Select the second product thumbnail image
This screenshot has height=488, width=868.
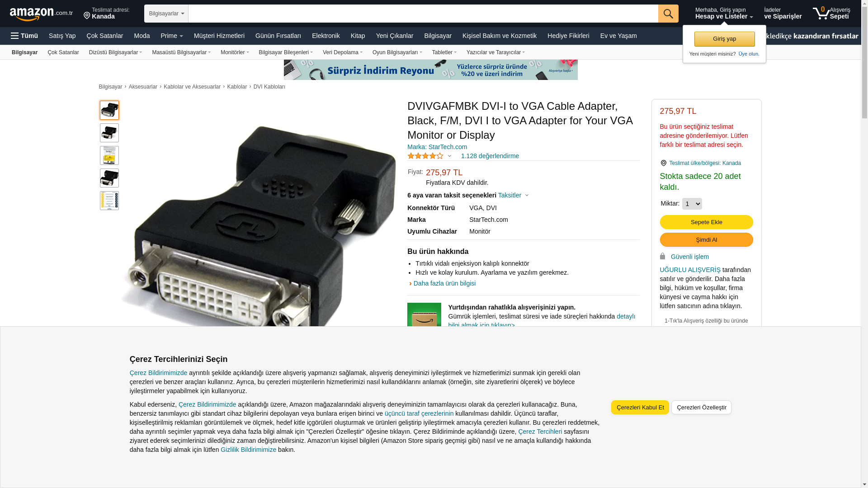click(109, 133)
